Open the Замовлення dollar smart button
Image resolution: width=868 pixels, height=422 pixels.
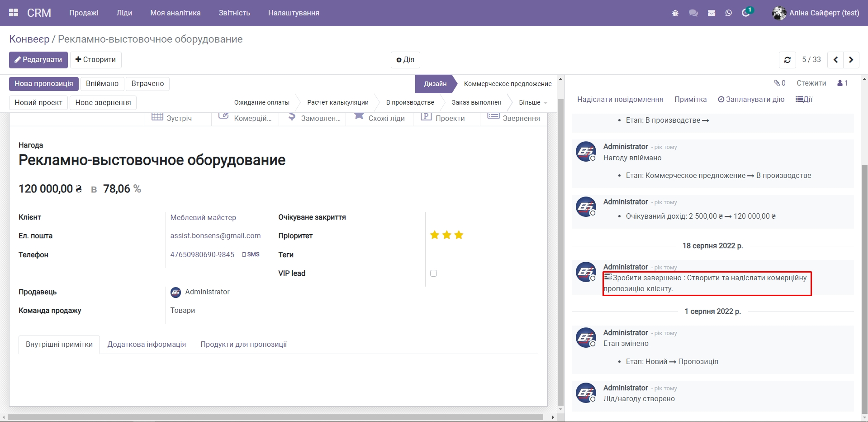click(313, 118)
